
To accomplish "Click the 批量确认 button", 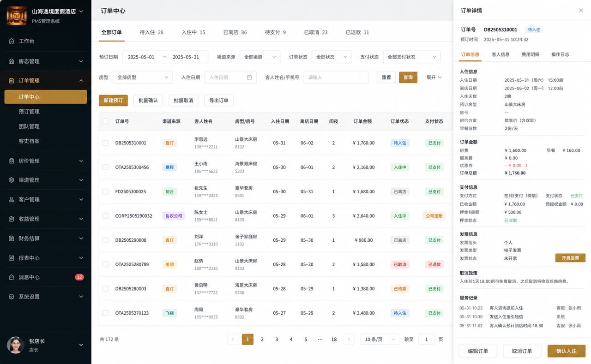I will (148, 101).
